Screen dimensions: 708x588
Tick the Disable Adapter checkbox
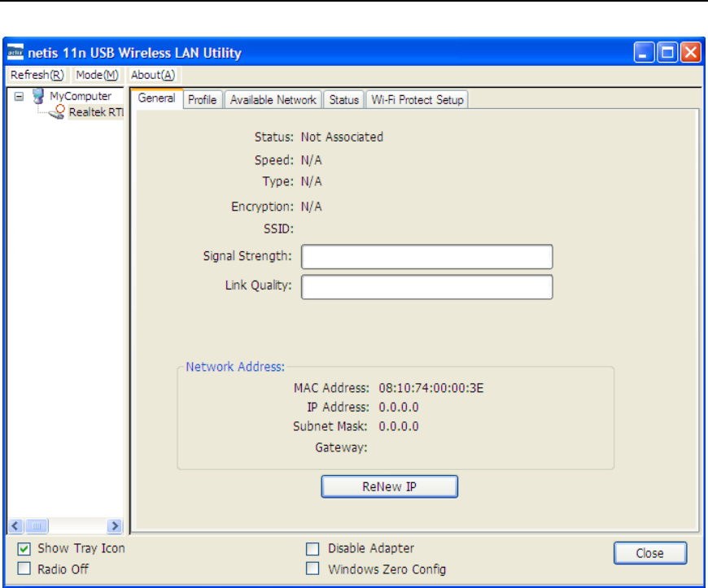[312, 549]
